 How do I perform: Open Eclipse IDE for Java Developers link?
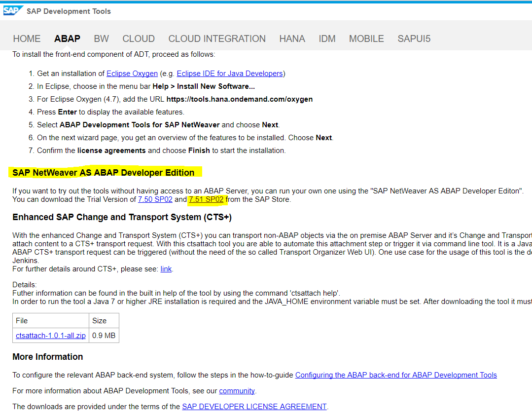(x=230, y=74)
